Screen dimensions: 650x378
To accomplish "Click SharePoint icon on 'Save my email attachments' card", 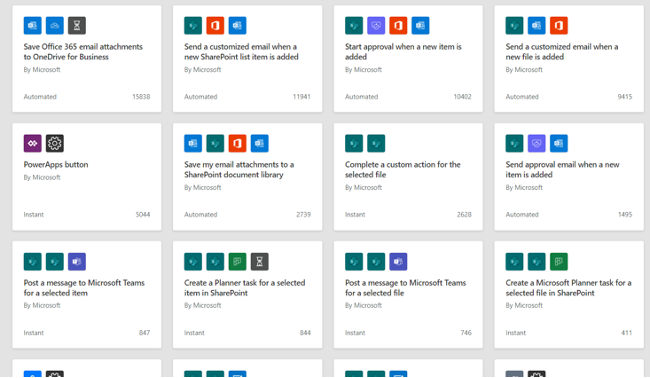I will tap(215, 143).
